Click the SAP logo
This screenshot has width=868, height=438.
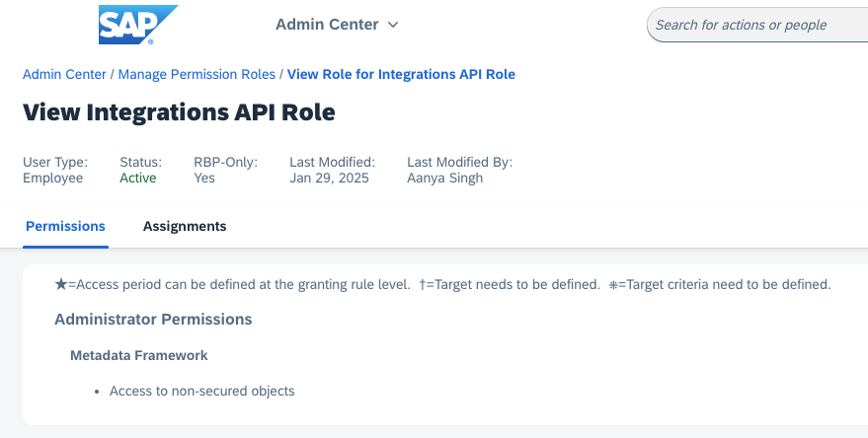pos(138,25)
